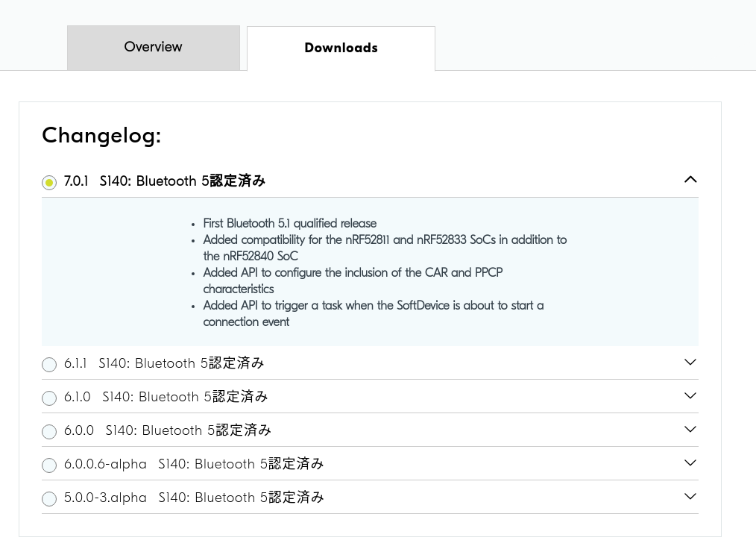The height and width of the screenshot is (552, 756).
Task: Switch to the Overview tab
Action: pos(153,47)
